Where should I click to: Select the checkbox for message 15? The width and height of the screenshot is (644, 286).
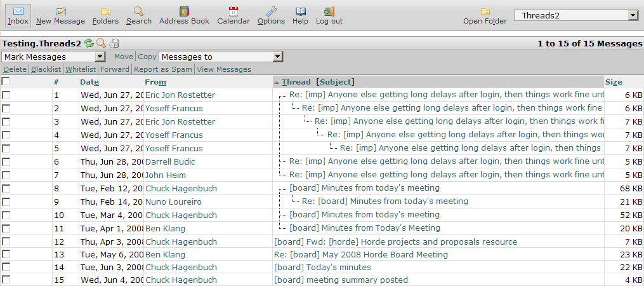(6, 280)
